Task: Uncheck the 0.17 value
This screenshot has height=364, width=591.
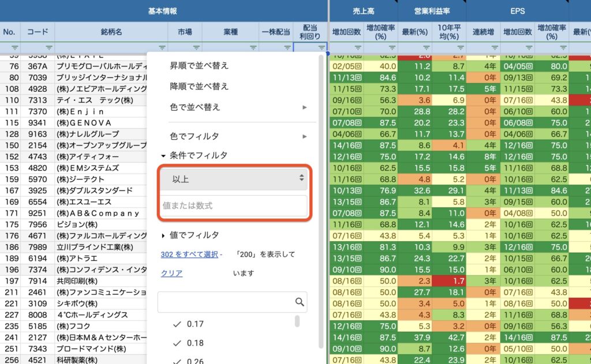Action: (x=177, y=324)
